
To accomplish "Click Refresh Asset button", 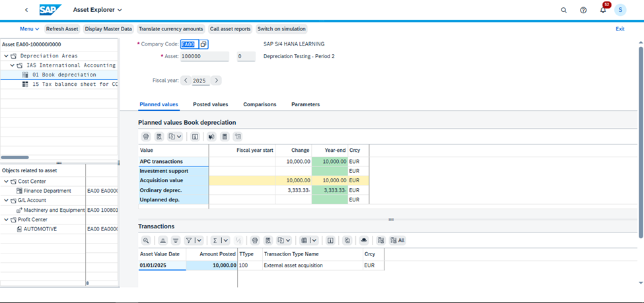I will (62, 29).
